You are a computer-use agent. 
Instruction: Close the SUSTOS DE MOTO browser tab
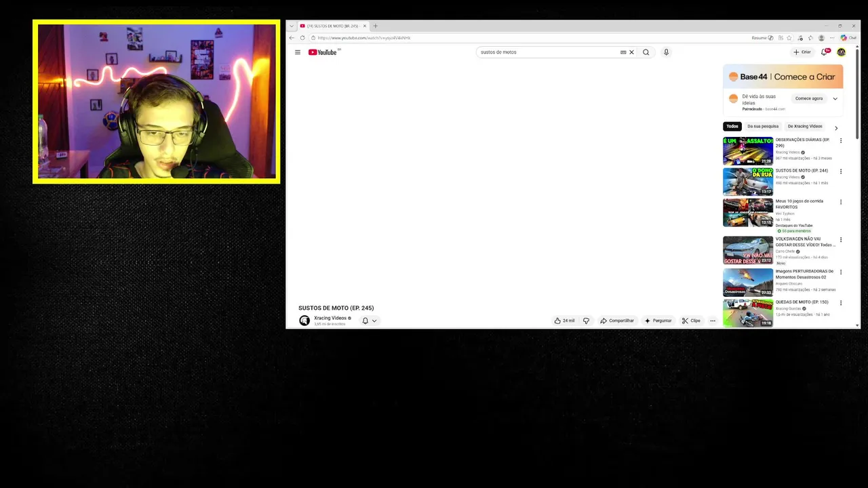pos(365,26)
